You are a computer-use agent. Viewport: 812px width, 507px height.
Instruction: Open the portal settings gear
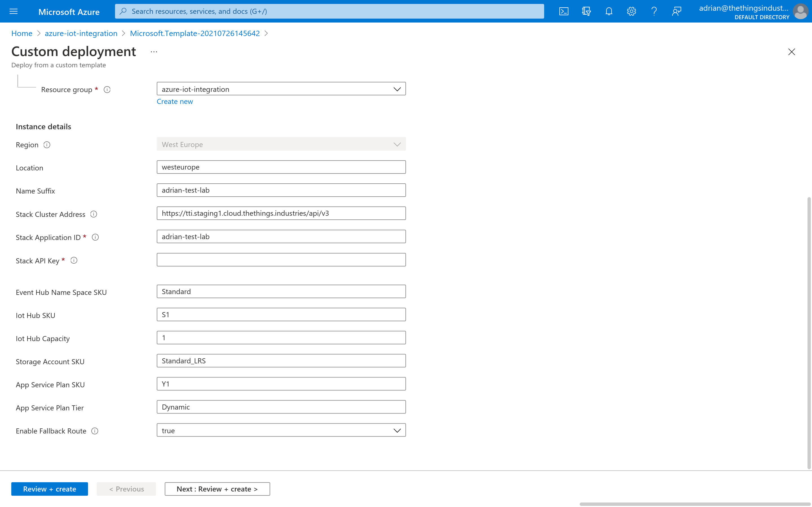[631, 11]
